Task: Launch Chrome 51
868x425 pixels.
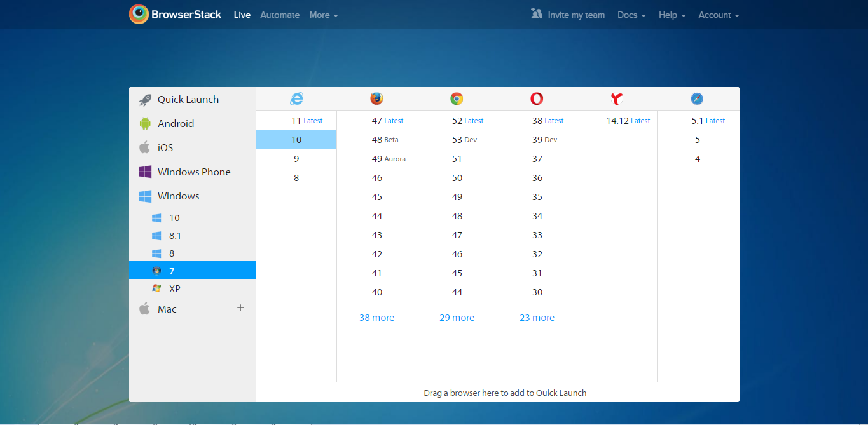Action: click(457, 159)
